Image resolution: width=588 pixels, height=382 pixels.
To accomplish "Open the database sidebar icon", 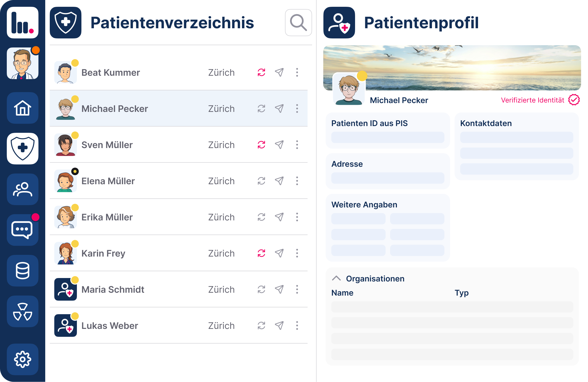I will coord(23,271).
